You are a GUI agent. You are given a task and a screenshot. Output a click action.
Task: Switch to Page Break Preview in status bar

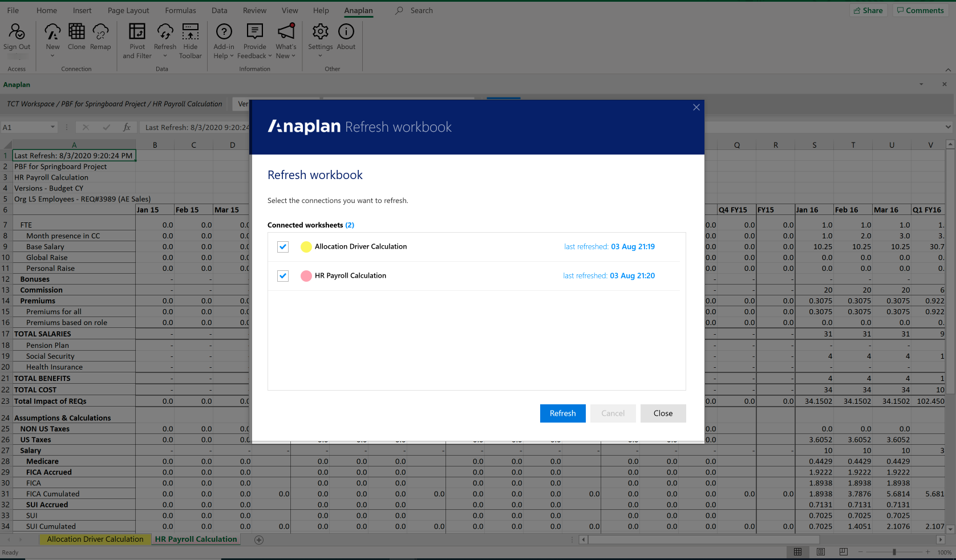(x=843, y=552)
